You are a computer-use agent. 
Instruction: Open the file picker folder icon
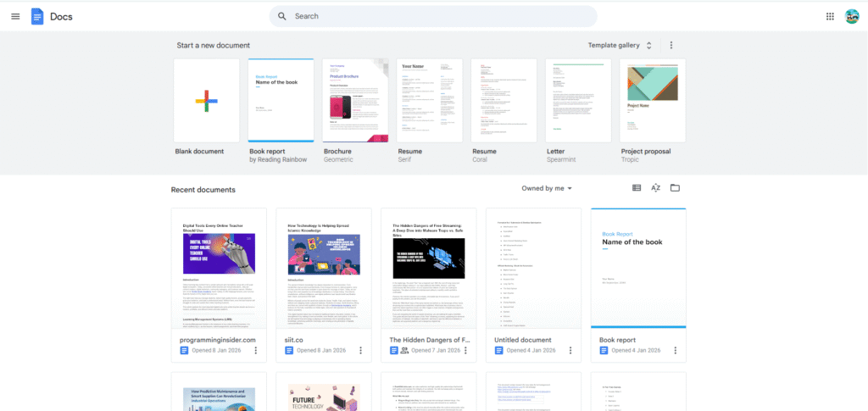coord(676,188)
